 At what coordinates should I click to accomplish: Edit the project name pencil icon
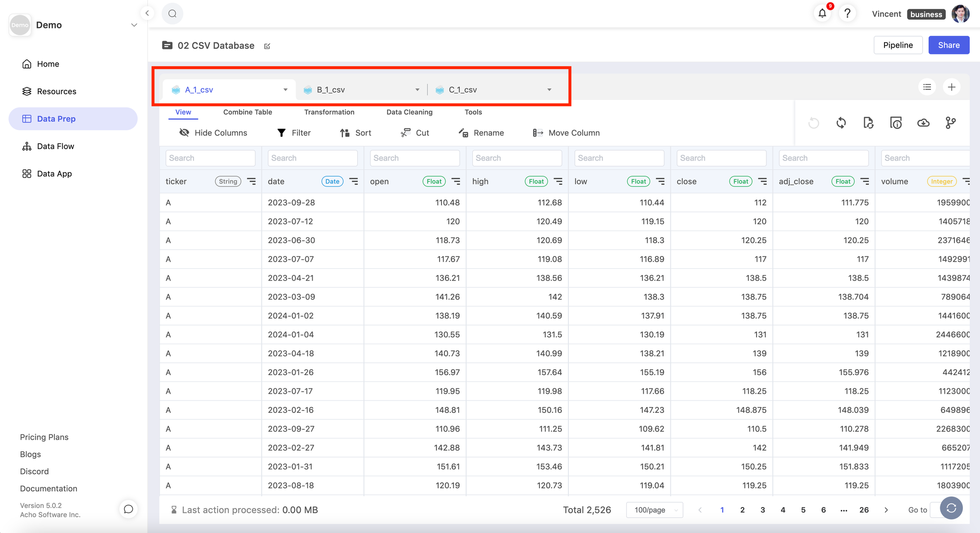[267, 46]
